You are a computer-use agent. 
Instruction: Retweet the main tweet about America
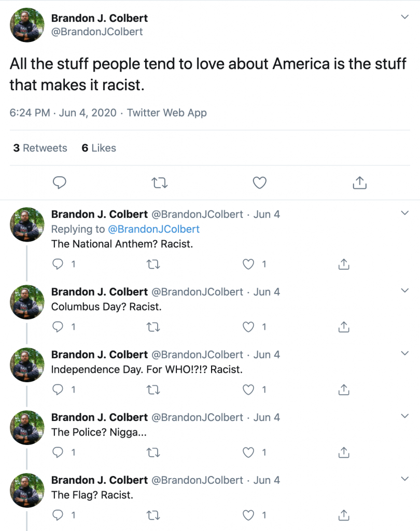coord(160,183)
